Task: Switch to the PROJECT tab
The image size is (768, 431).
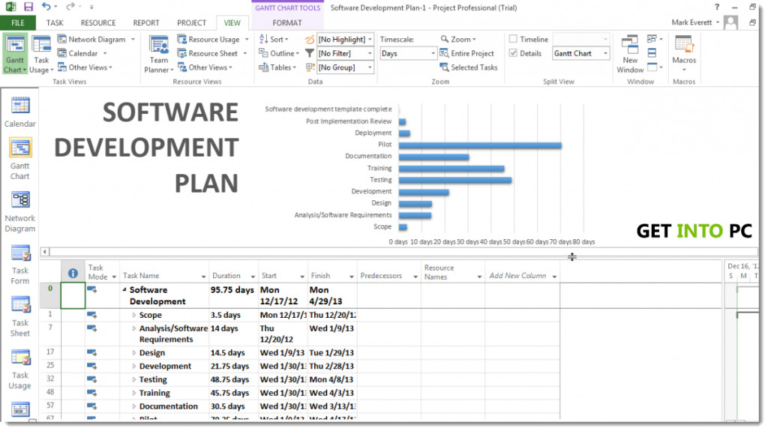Action: (192, 23)
